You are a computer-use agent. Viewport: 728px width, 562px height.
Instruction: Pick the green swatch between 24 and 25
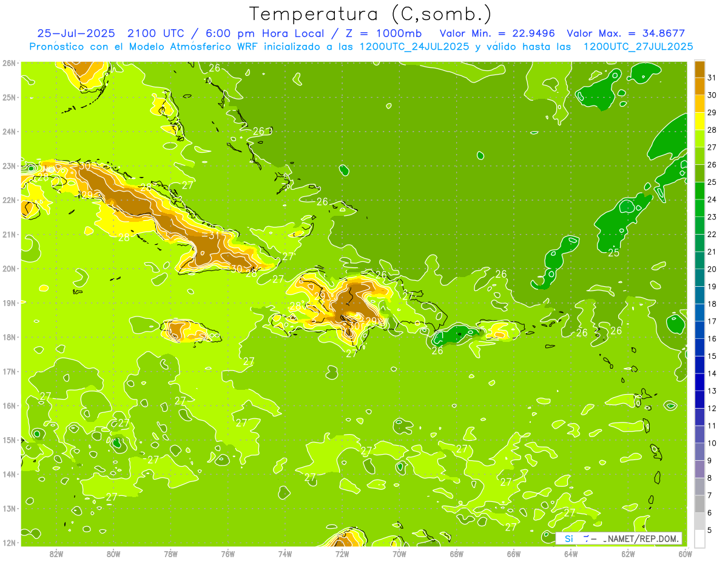(x=699, y=191)
